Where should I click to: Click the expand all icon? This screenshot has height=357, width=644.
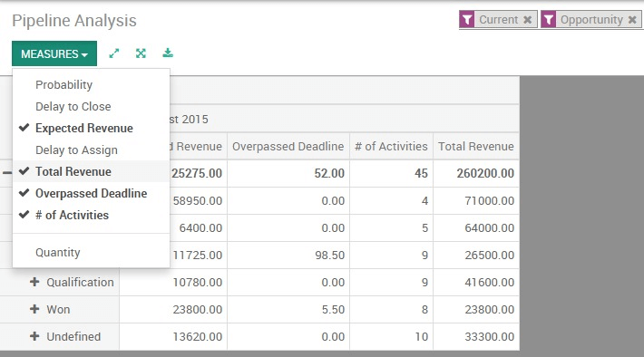tap(141, 53)
